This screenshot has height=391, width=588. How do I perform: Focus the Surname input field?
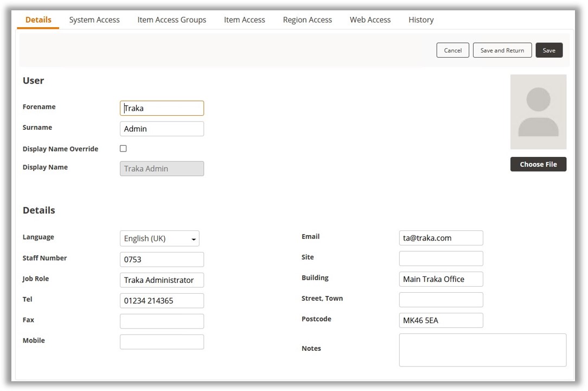[x=162, y=129]
